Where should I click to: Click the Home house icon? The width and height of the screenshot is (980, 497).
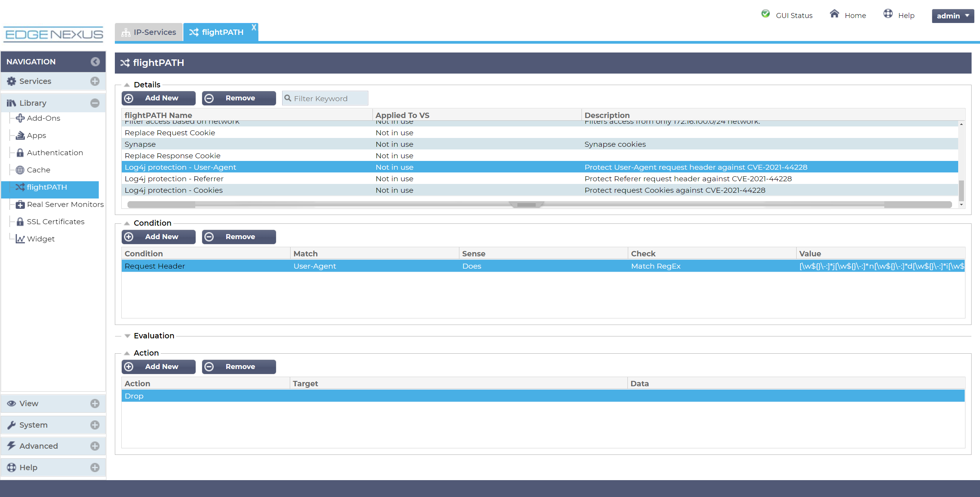(x=835, y=14)
